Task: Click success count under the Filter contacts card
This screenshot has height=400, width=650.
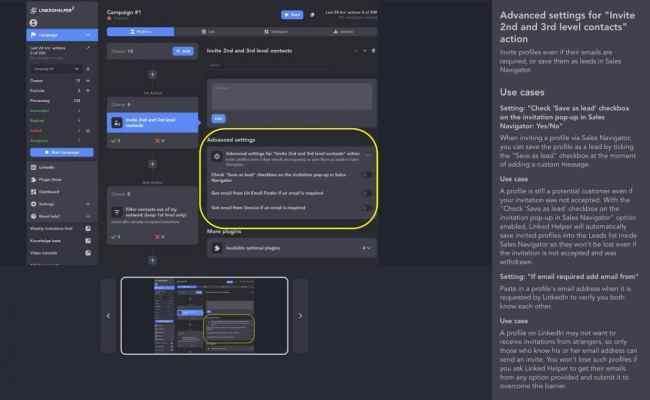Action: 116,237
